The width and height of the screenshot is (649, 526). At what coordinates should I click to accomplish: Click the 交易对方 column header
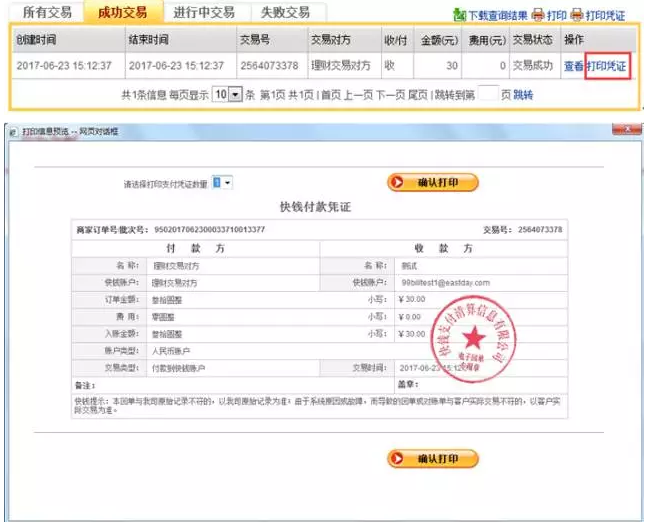tap(331, 40)
